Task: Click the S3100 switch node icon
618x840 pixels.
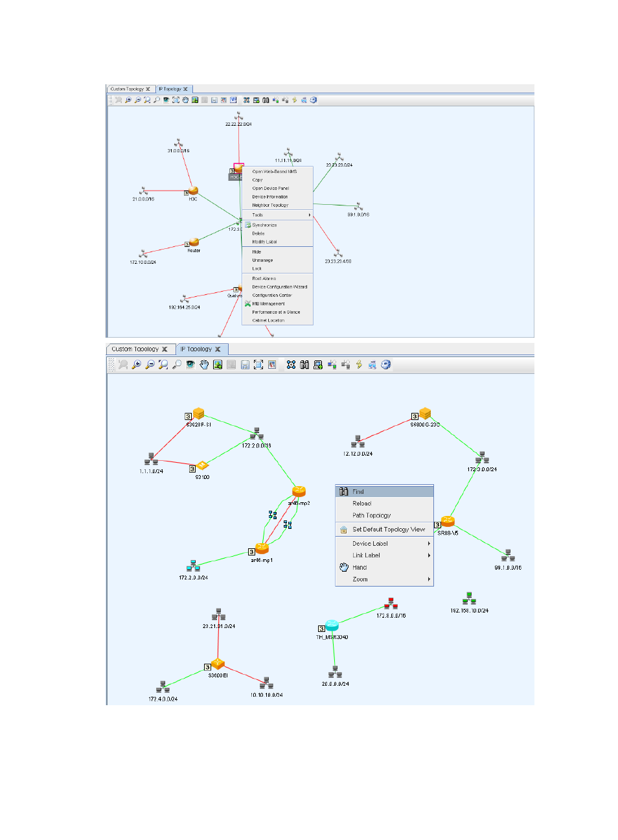Action: pos(203,465)
